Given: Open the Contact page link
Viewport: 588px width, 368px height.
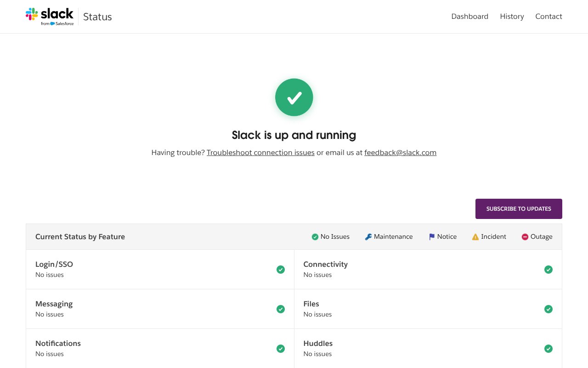Looking at the screenshot, I should pos(548,17).
